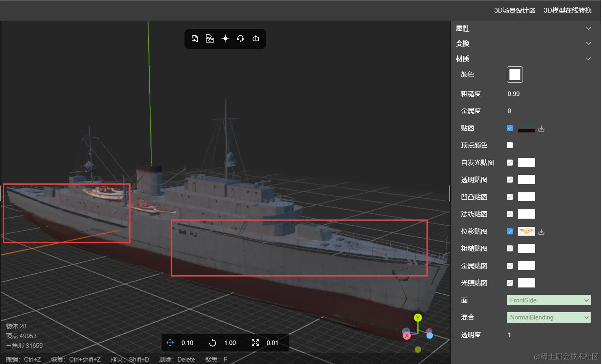
Task: Toggle the 法线贴图 checkbox
Action: point(510,214)
